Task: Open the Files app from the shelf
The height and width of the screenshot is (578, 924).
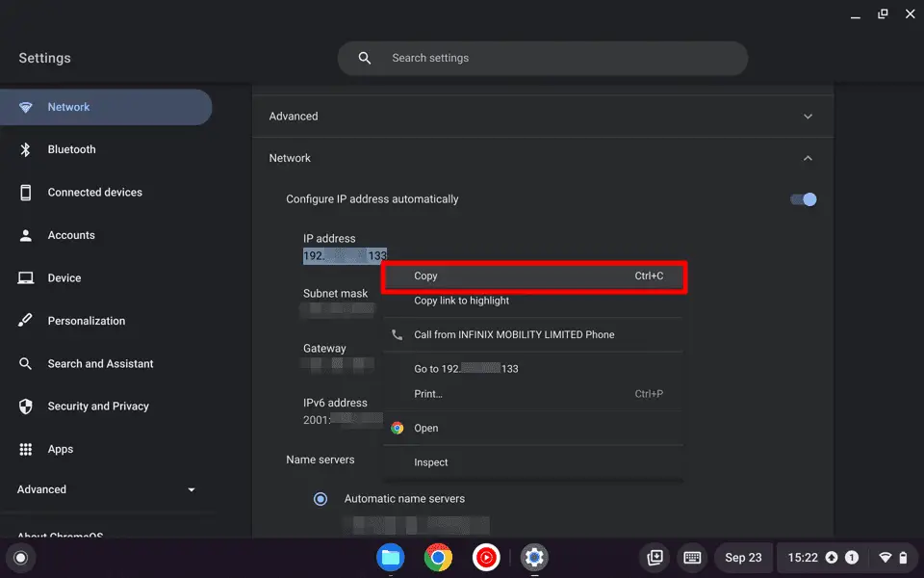Action: pos(390,558)
